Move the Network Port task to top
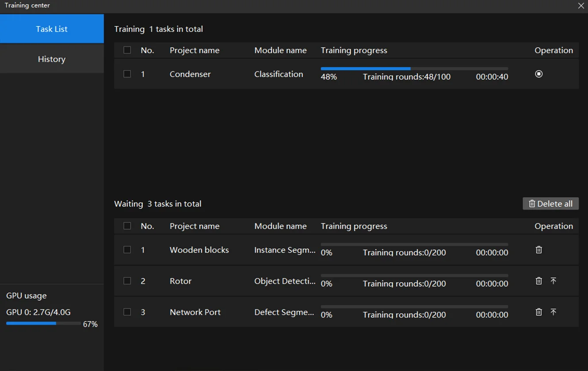588x371 pixels. pyautogui.click(x=553, y=312)
